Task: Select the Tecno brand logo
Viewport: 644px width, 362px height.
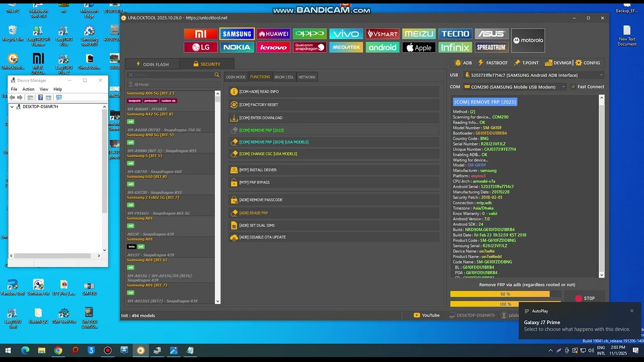Action: [455, 34]
